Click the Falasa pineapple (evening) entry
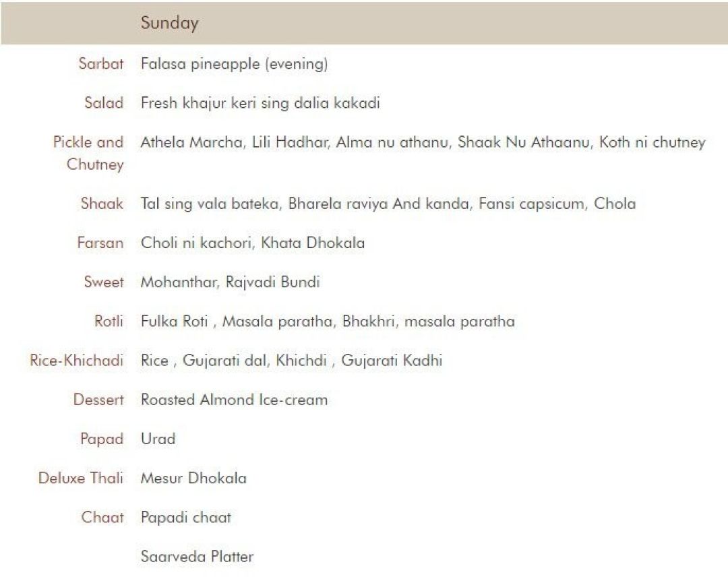Viewport: 728px width, 583px height. (234, 64)
